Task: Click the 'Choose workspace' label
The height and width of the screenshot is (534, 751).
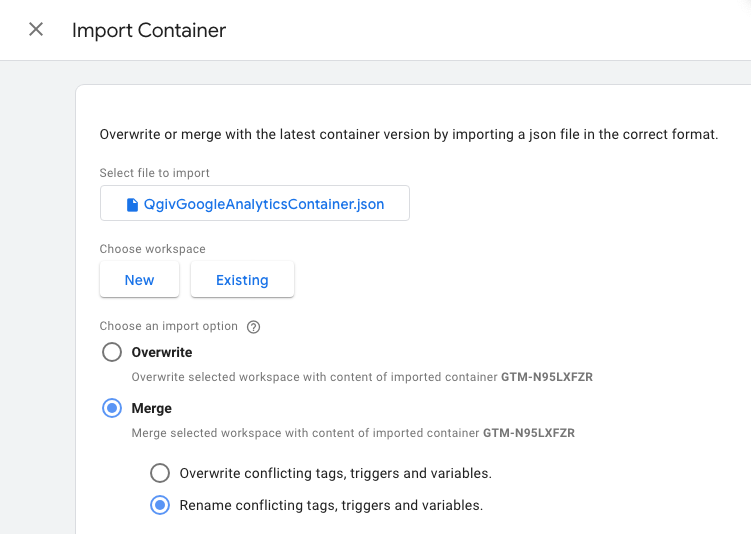Action: click(x=152, y=249)
